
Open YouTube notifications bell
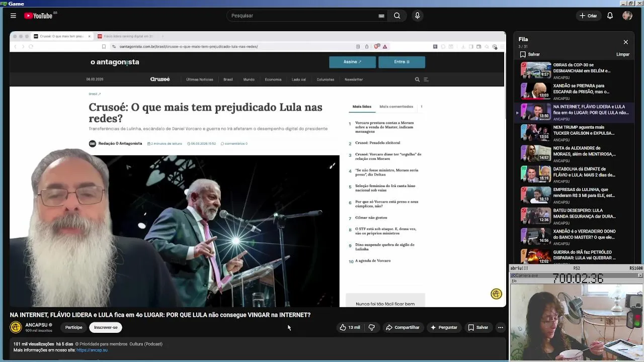click(610, 16)
